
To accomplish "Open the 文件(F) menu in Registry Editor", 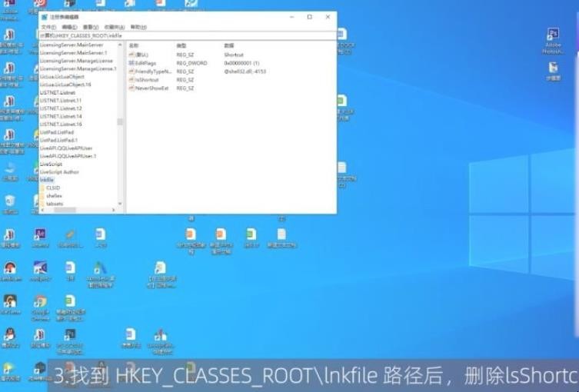I will pos(48,28).
